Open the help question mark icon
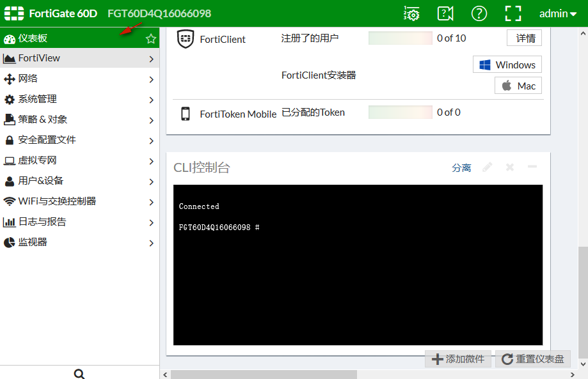This screenshot has height=379, width=588. click(479, 13)
